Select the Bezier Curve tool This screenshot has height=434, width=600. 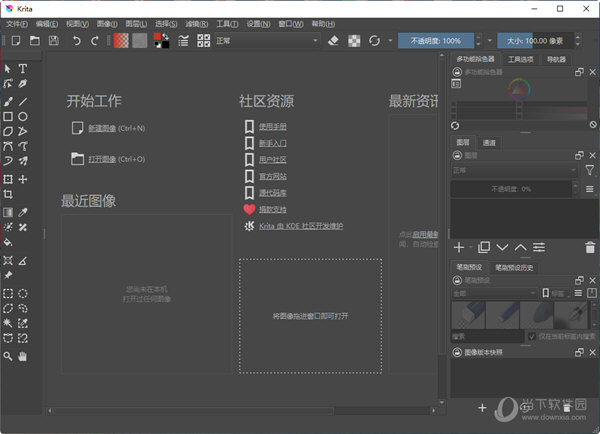coord(8,146)
